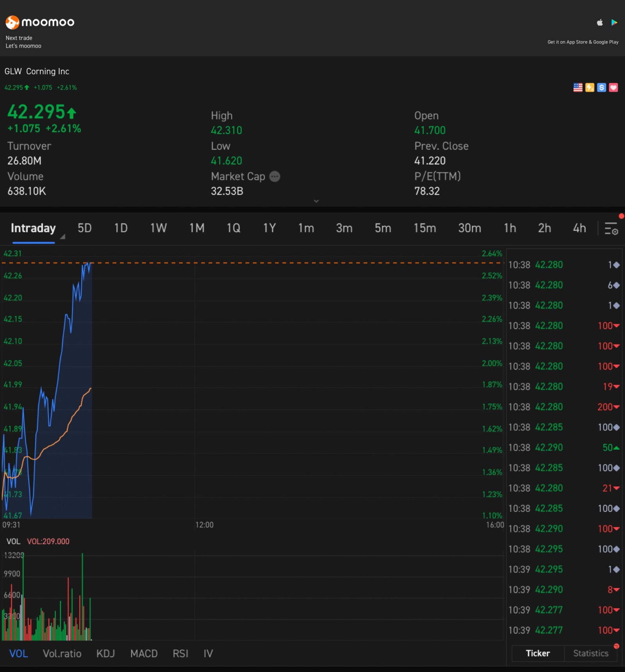Select the 4h interval
The image size is (625, 672).
pos(579,228)
